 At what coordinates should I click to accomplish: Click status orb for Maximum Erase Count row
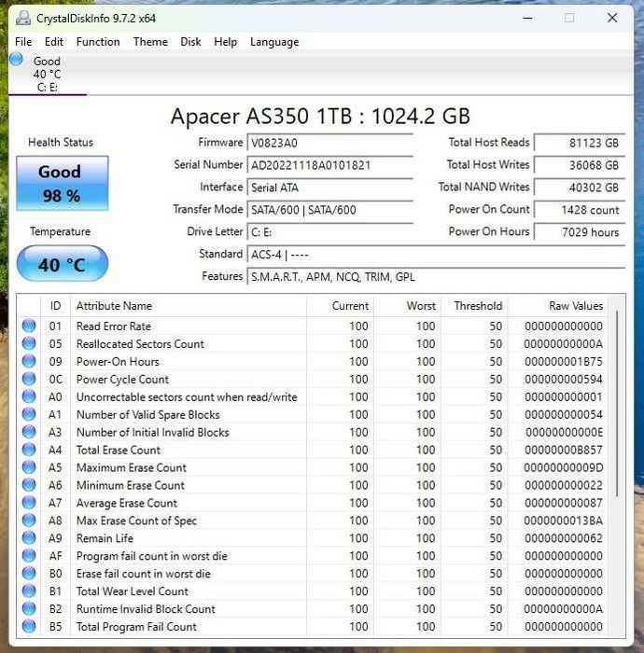point(29,467)
